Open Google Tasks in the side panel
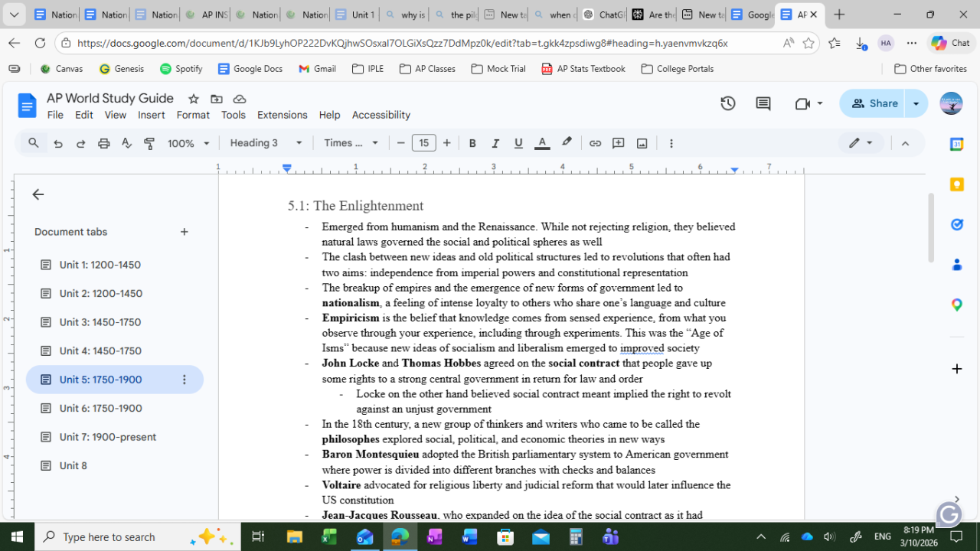Image resolution: width=980 pixels, height=551 pixels. 956,224
